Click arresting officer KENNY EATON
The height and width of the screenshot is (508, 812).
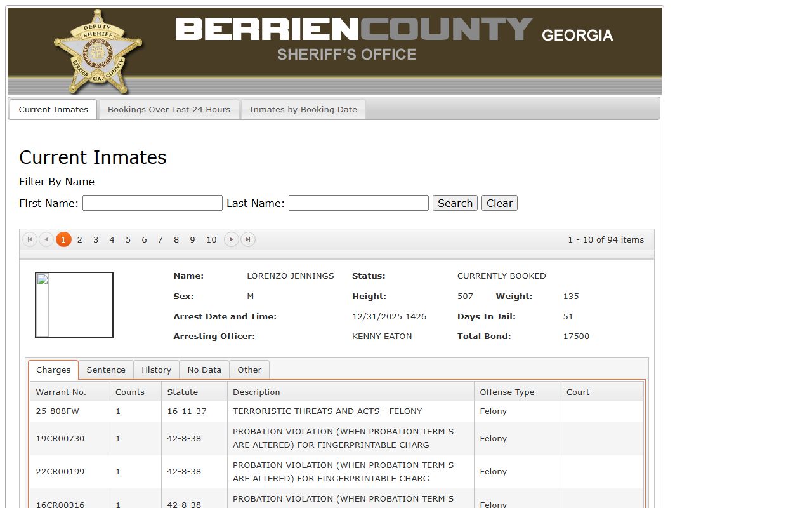pyautogui.click(x=382, y=337)
